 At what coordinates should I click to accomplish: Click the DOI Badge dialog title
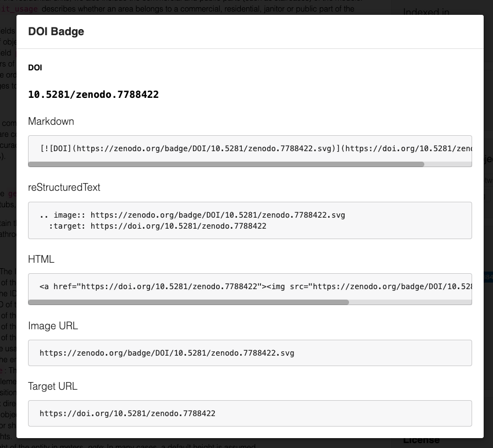tap(56, 31)
